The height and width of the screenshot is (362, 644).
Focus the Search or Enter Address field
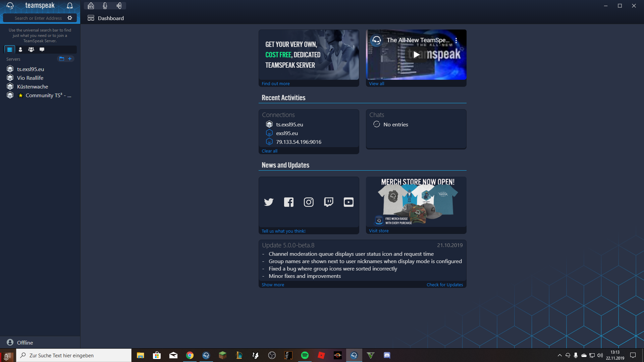coord(38,18)
